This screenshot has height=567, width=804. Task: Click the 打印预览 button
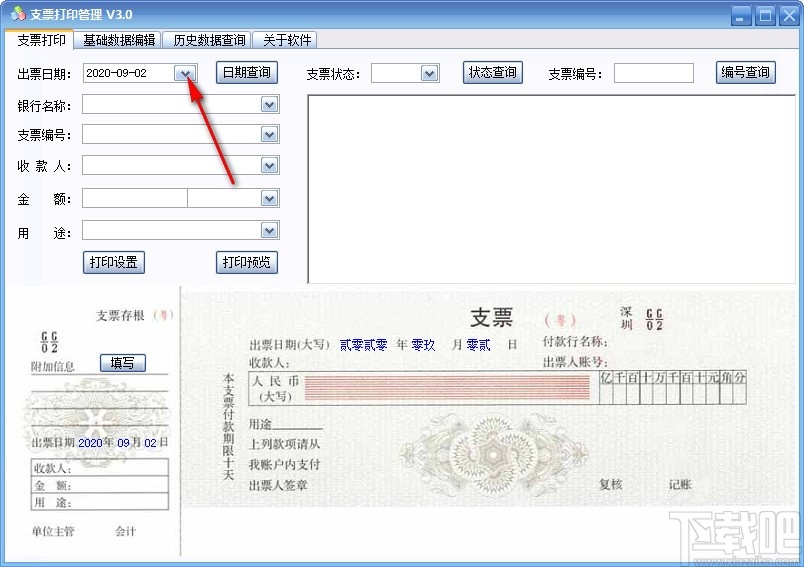coord(247,262)
